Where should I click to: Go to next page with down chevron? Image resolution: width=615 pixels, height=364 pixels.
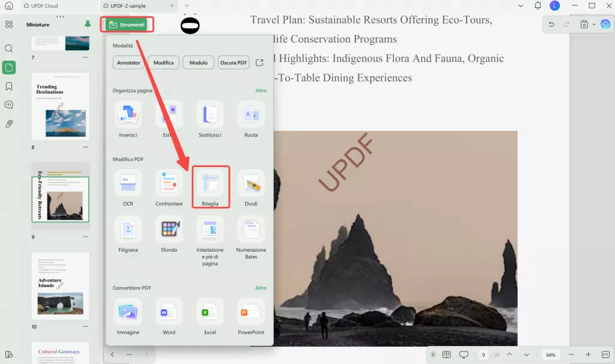coord(526,354)
